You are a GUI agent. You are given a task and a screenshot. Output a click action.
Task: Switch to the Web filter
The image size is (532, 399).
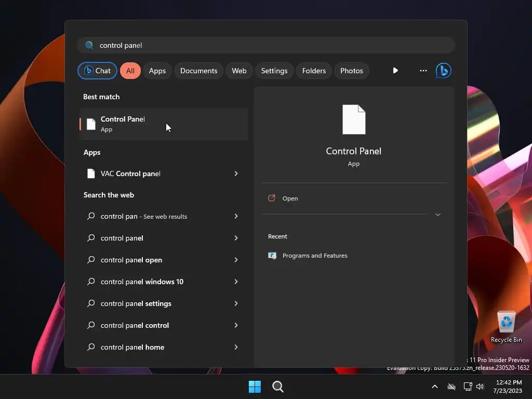(x=239, y=71)
